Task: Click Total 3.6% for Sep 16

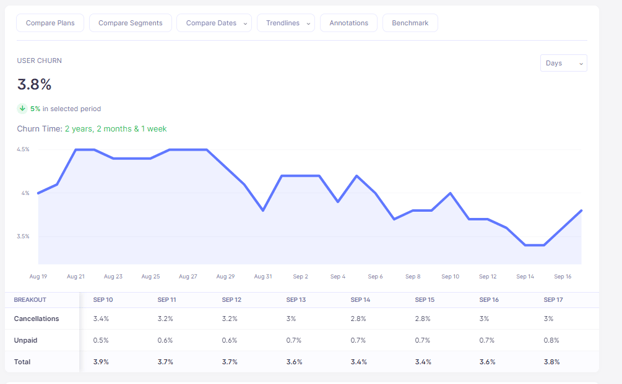Action: [487, 362]
